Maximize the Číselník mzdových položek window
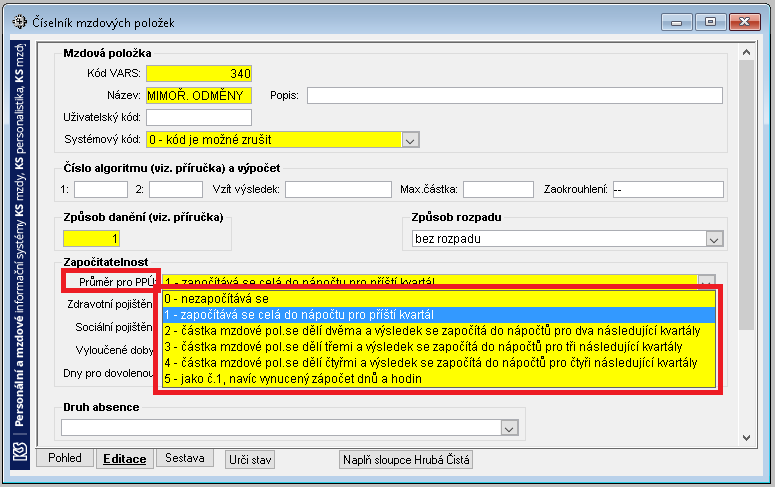Image resolution: width=775 pixels, height=487 pixels. coord(710,22)
